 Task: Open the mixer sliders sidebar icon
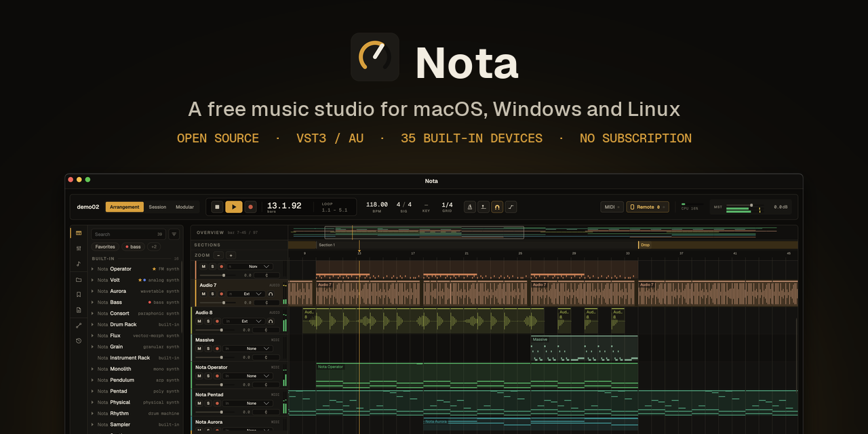79,249
